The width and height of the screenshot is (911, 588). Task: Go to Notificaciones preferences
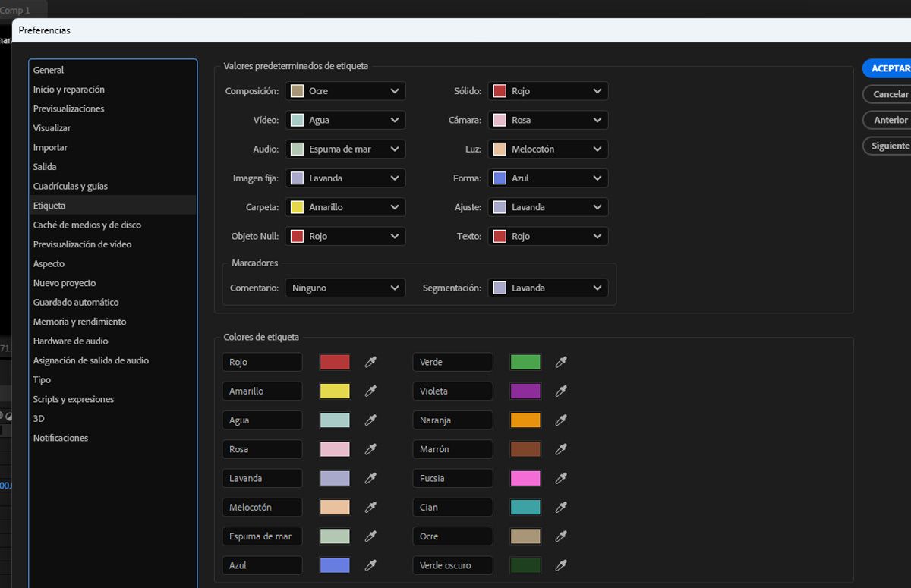[x=113, y=438]
